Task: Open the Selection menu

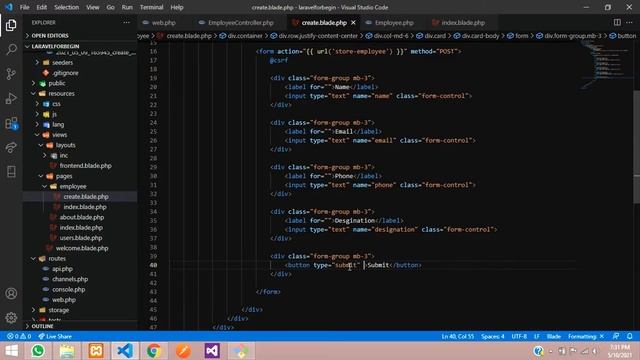Action: 67,7
